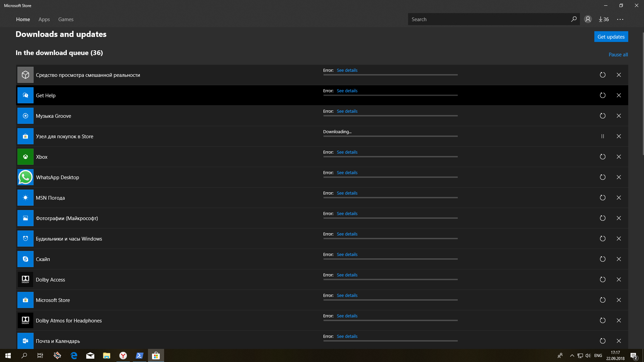
Task: Open the Windows Start menu
Action: pyautogui.click(x=8, y=356)
